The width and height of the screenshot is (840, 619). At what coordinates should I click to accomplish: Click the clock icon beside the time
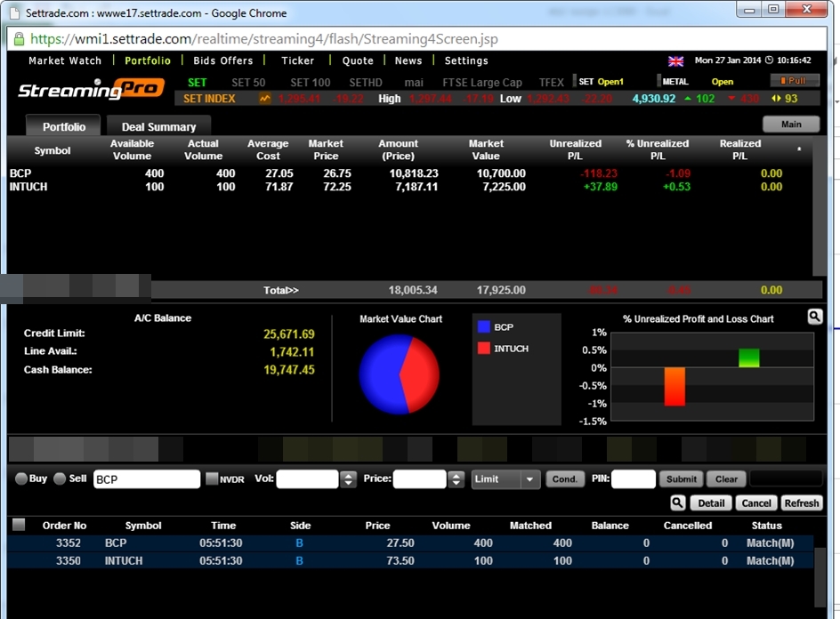[x=769, y=60]
